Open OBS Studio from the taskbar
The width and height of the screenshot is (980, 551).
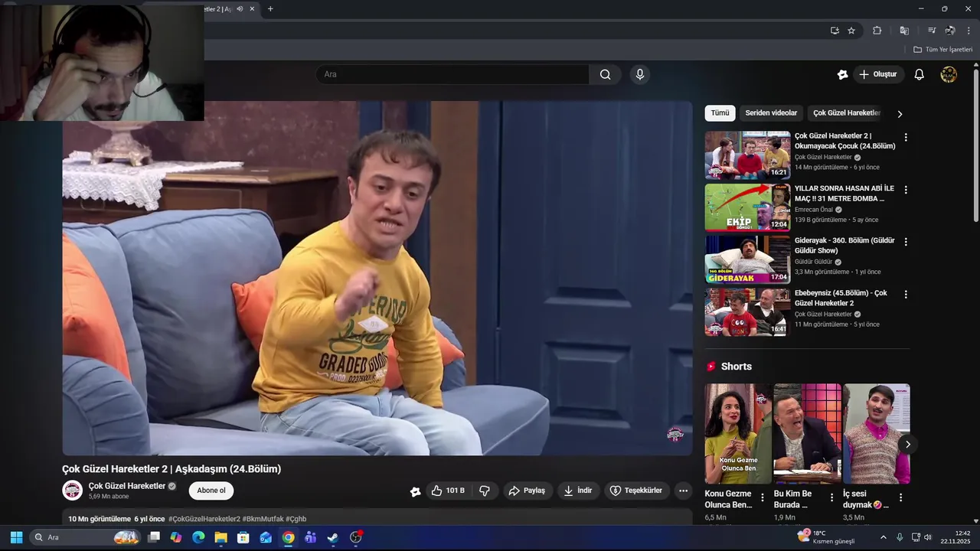pos(355,537)
